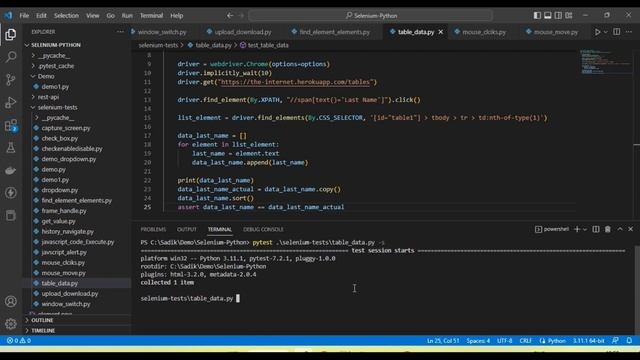The height and width of the screenshot is (360, 640).
Task: Create new terminal with plus icon
Action: (577, 229)
